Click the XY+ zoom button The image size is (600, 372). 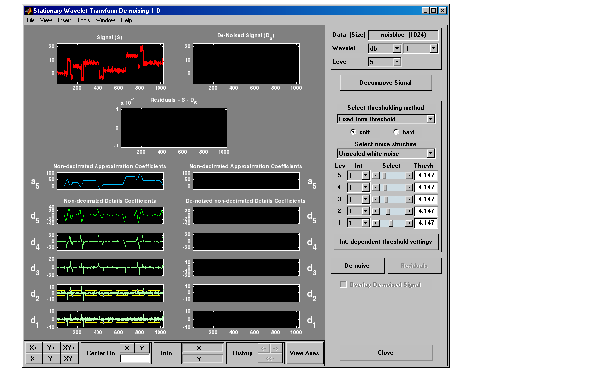69,348
